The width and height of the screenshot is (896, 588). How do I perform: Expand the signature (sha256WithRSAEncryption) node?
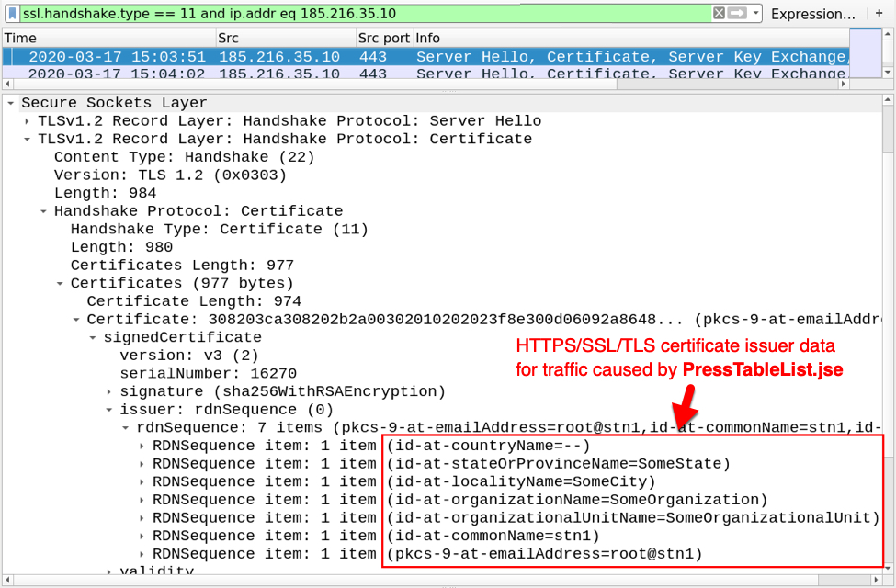[109, 391]
